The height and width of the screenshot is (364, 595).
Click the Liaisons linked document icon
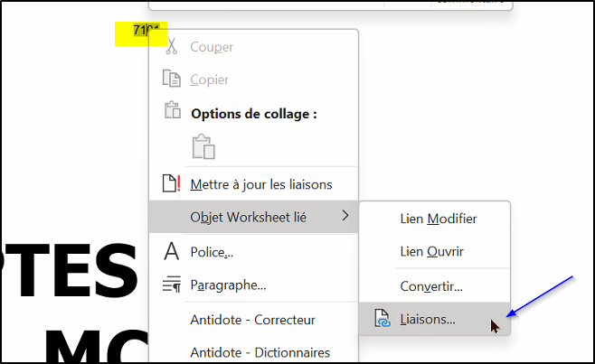click(382, 318)
